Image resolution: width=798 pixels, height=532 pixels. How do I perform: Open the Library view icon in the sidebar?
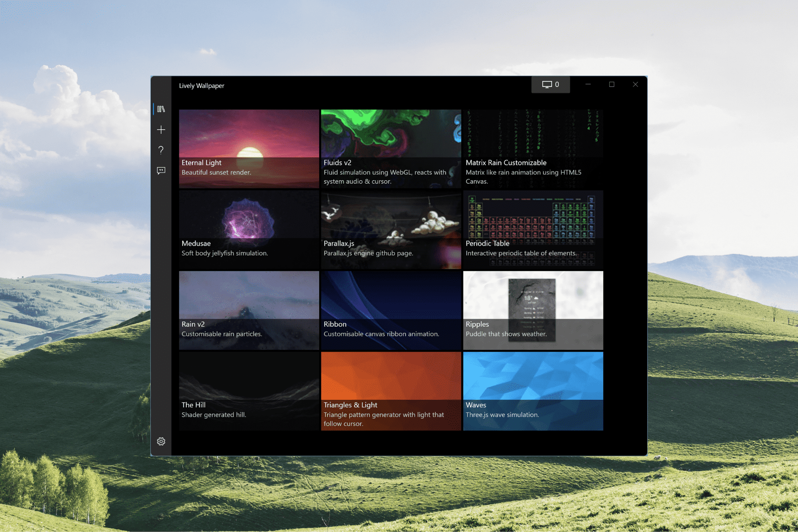point(161,109)
